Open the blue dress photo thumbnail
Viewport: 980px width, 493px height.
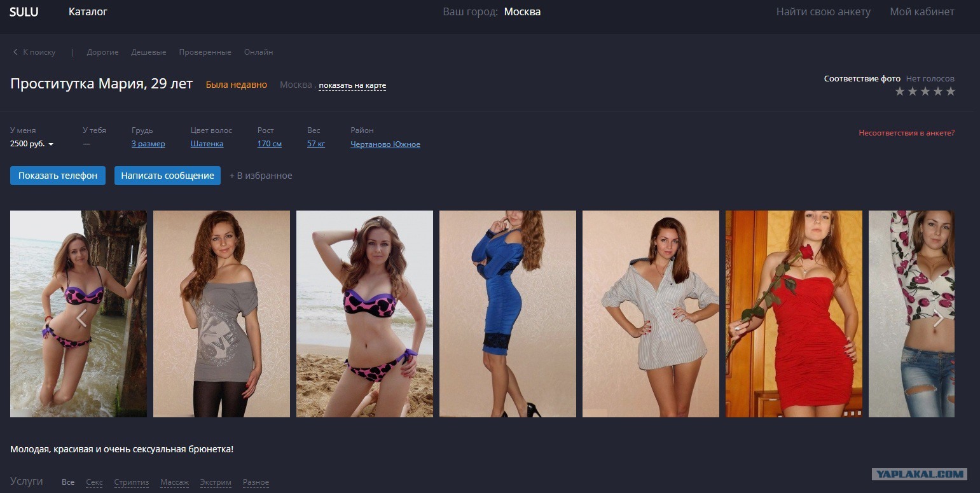pos(507,314)
